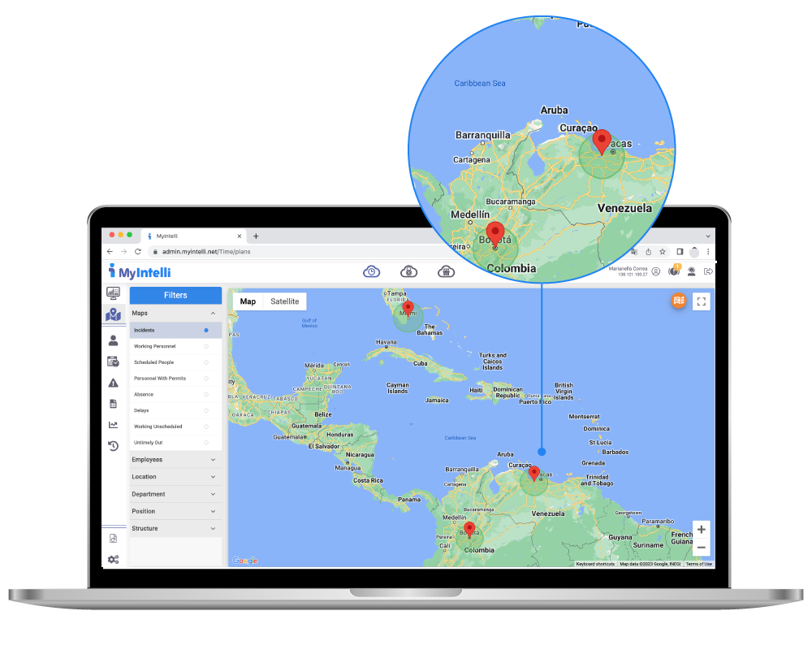Image resolution: width=812 pixels, height=650 pixels.
Task: Expand the Department filter section
Action: pos(175,494)
